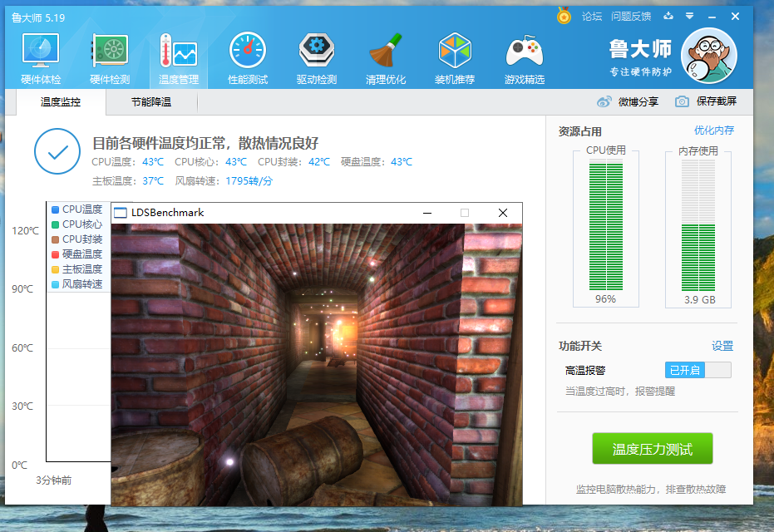Open the 驱动检测 driver detection section
The width and height of the screenshot is (774, 532).
click(317, 58)
